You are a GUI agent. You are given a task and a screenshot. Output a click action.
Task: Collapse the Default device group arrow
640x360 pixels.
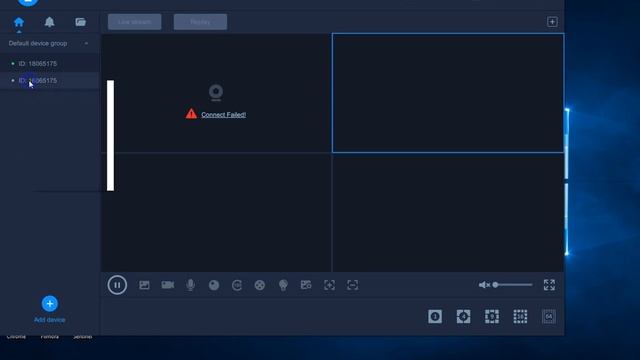(86, 43)
